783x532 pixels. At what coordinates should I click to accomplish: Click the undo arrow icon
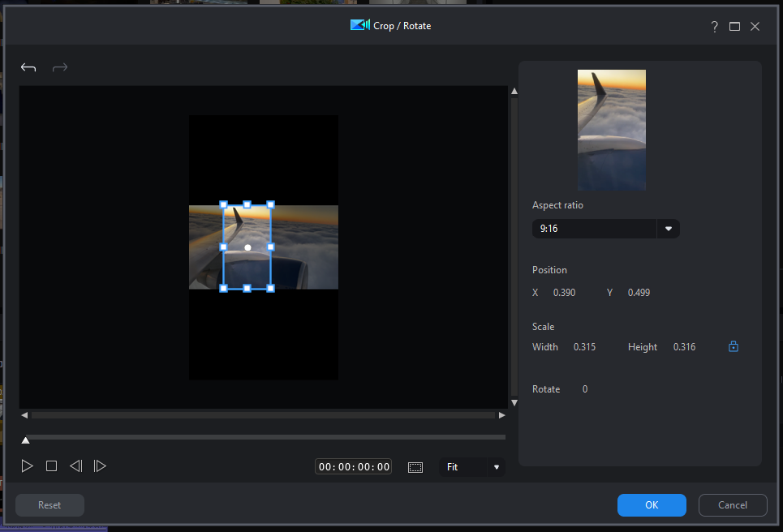click(x=28, y=67)
